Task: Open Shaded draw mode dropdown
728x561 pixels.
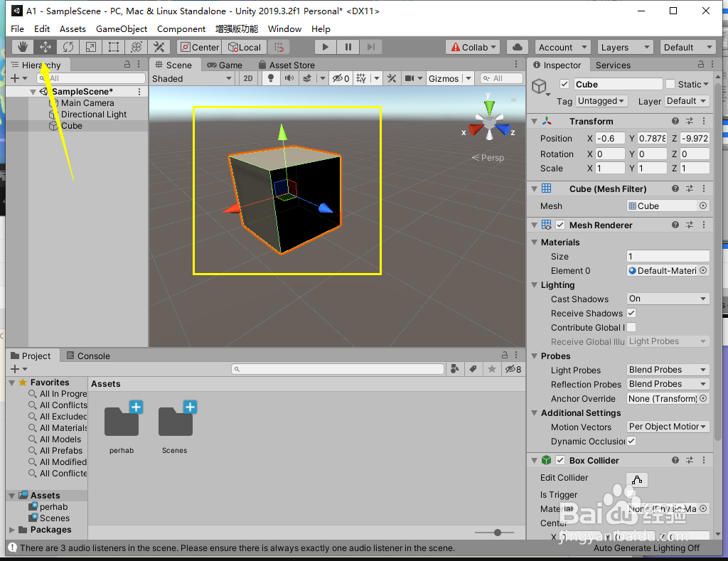Action: [191, 78]
